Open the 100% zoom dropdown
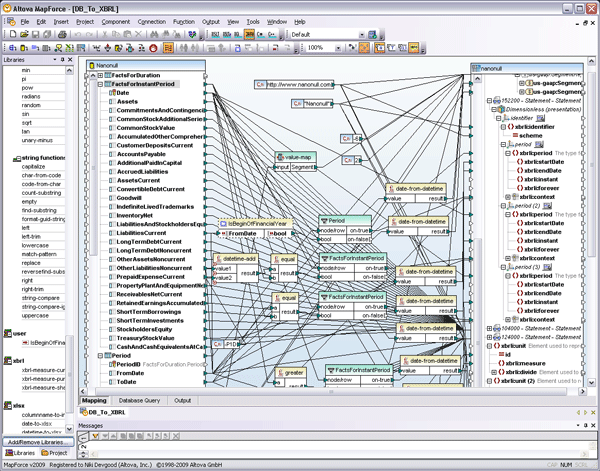 [338, 48]
